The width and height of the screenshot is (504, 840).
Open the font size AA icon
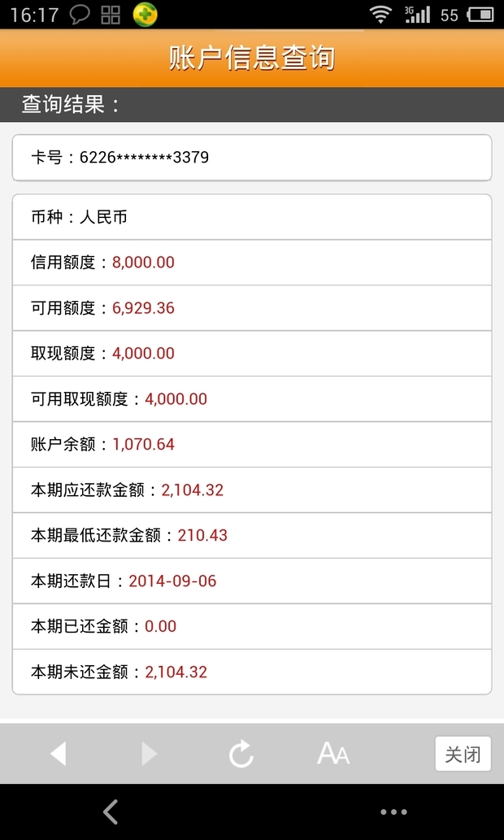(x=333, y=753)
